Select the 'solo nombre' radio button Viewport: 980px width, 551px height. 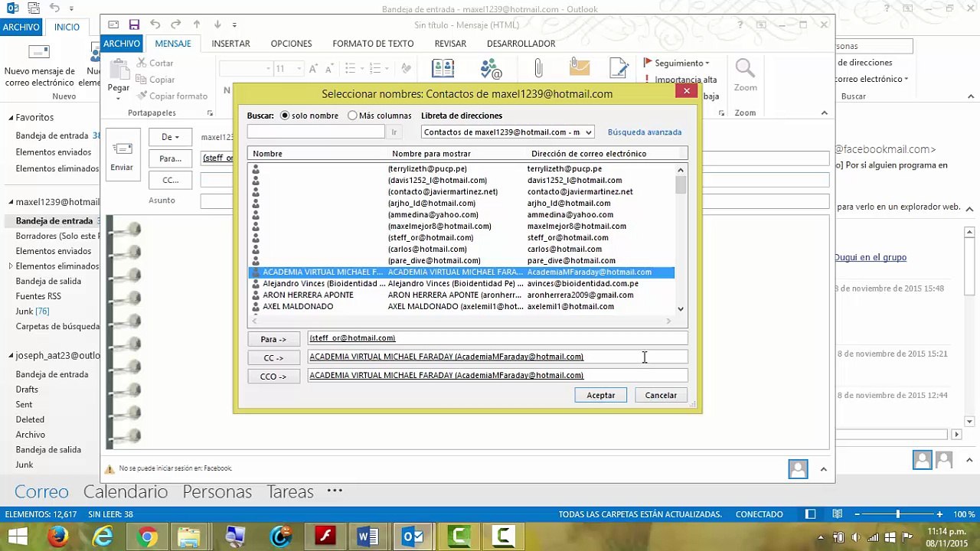coord(285,116)
